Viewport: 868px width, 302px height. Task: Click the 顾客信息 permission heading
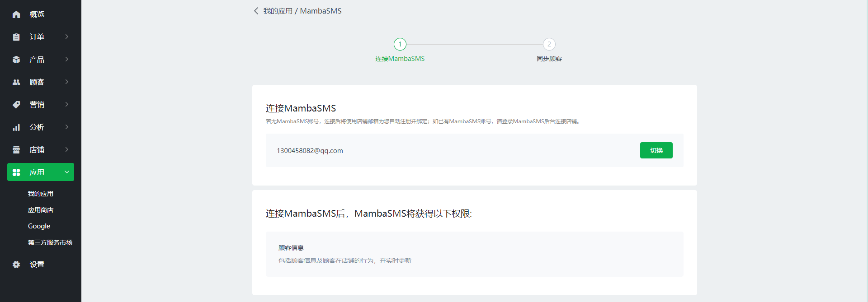pos(291,248)
